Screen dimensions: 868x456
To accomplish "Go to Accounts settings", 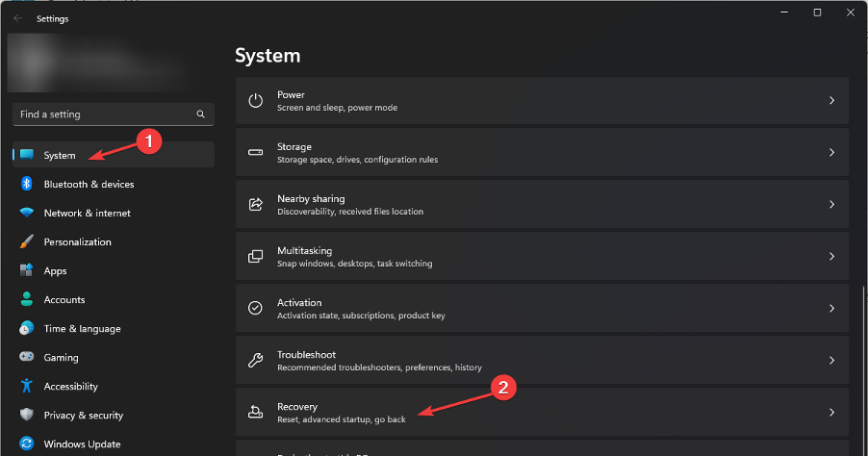I will (114, 299).
